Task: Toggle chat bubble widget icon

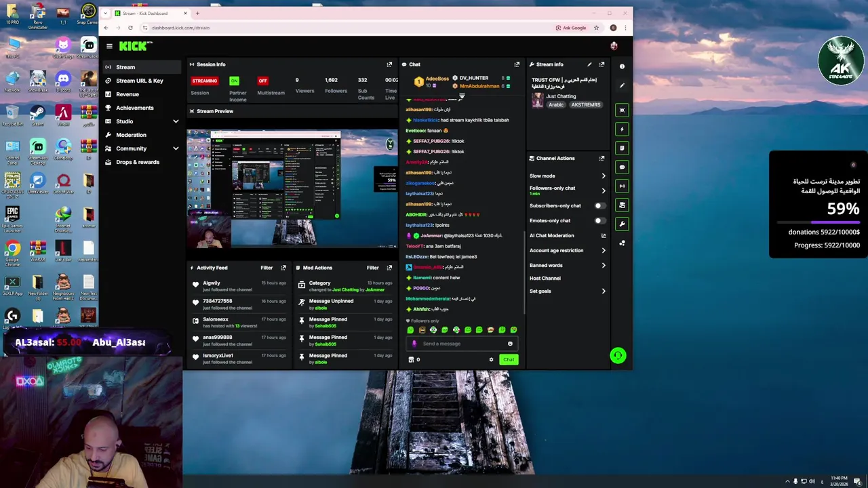Action: tap(622, 167)
